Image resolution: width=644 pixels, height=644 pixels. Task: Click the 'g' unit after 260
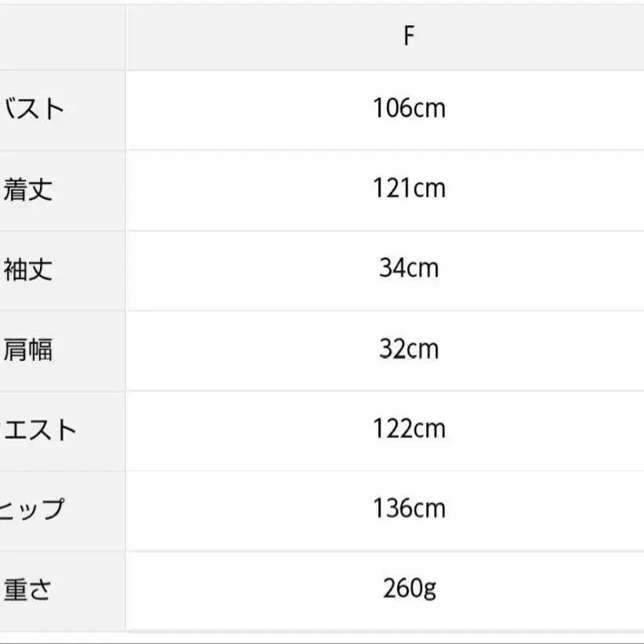[429, 590]
